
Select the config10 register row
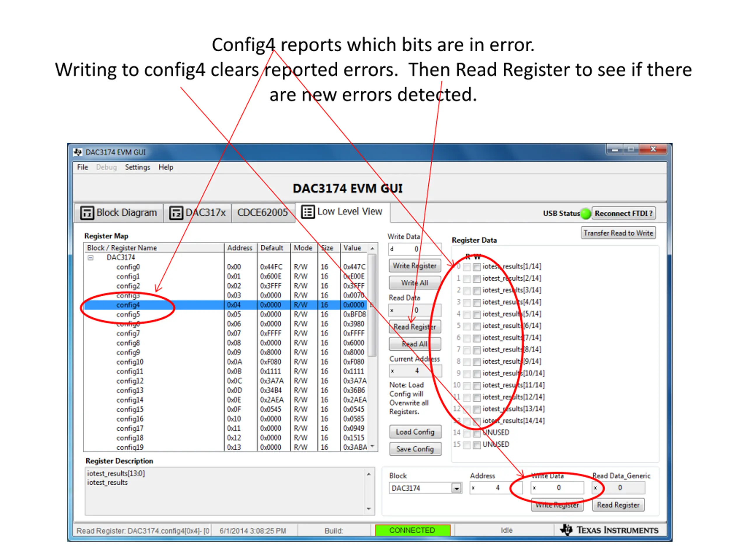click(130, 362)
